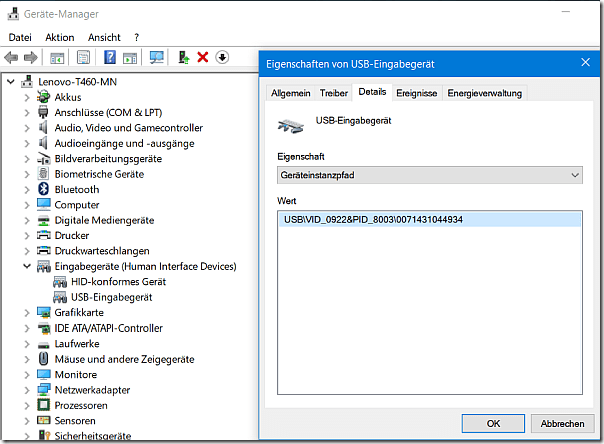Toggle the action pane toolbar icon

pos(130,58)
